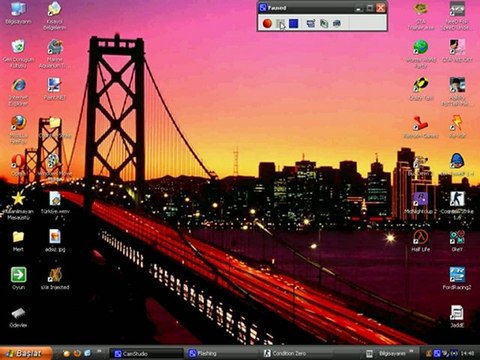This screenshot has width=480, height=360.
Task: Open the Bilgisayarım desktop icon
Action: 18,13
